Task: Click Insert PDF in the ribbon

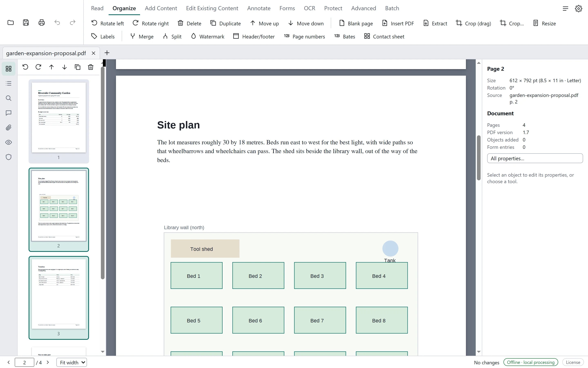Action: click(x=398, y=23)
